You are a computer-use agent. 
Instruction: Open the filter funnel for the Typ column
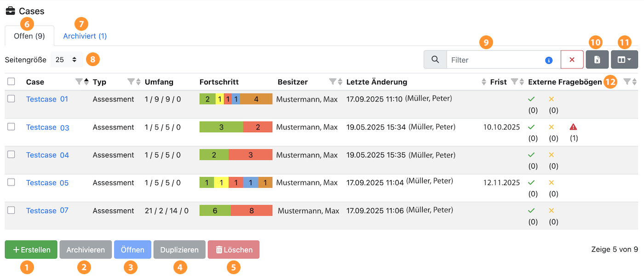[131, 82]
